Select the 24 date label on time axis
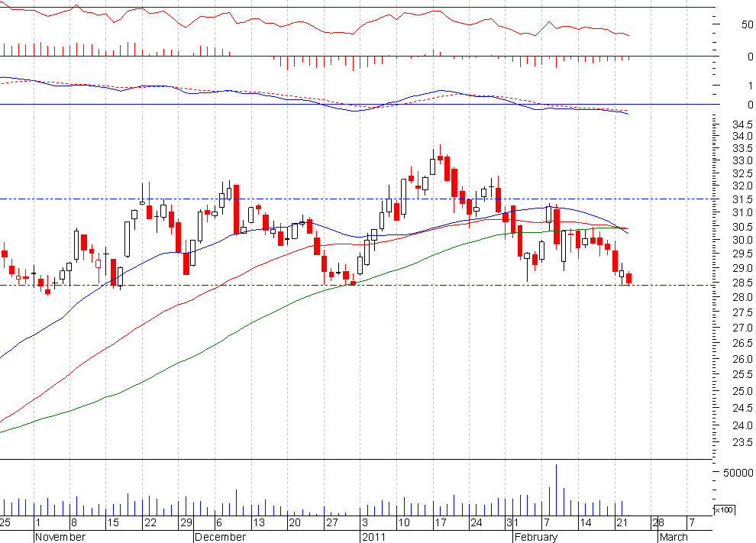Screen dimensions: 756x543 [x=477, y=522]
